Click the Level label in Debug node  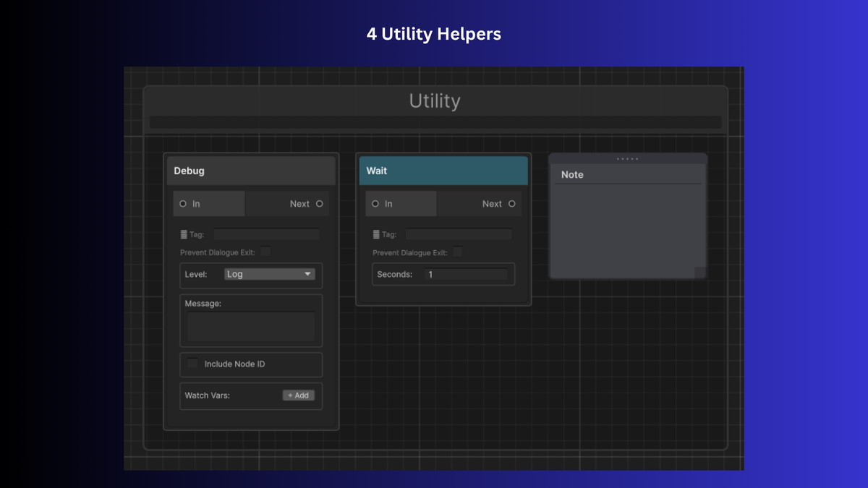pyautogui.click(x=196, y=275)
